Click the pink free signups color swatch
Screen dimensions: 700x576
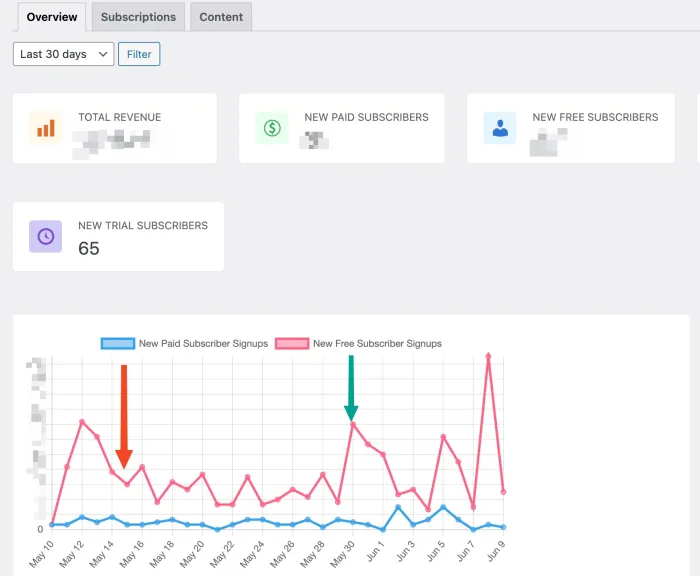point(292,343)
